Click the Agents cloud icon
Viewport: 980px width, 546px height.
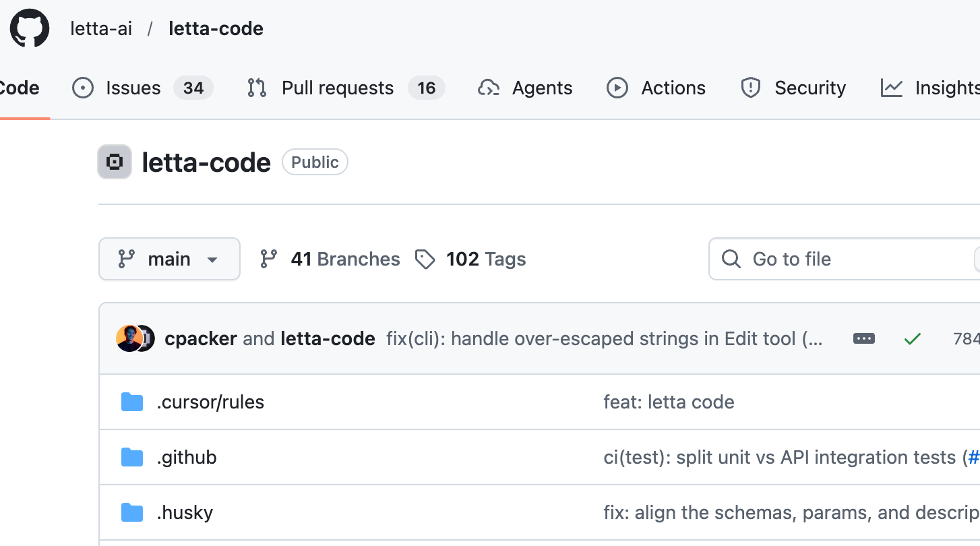pyautogui.click(x=489, y=88)
